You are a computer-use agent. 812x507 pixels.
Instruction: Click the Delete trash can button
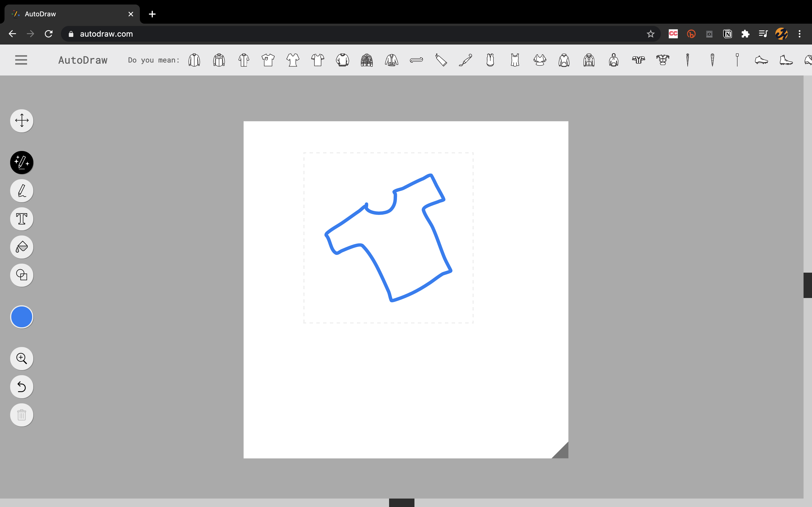pos(22,415)
